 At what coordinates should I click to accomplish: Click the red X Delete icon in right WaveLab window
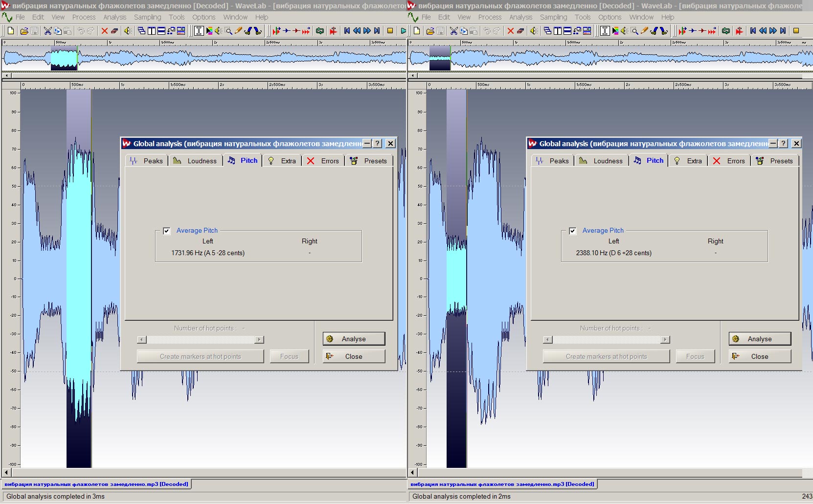coord(510,31)
